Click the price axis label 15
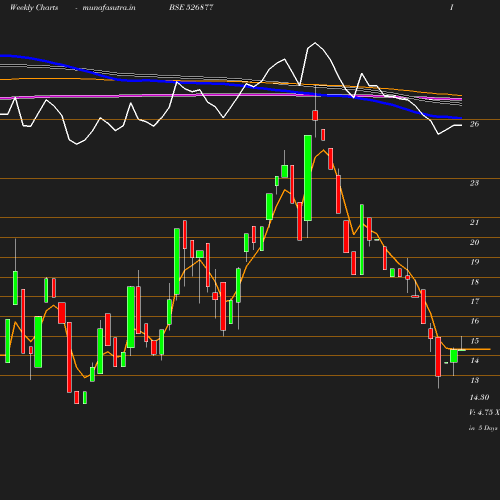Viewport: 500px width, 500px height. (x=474, y=341)
